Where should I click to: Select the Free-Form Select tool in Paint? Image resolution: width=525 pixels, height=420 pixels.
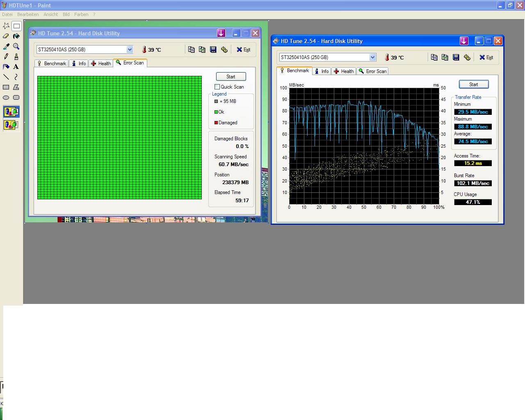point(6,26)
